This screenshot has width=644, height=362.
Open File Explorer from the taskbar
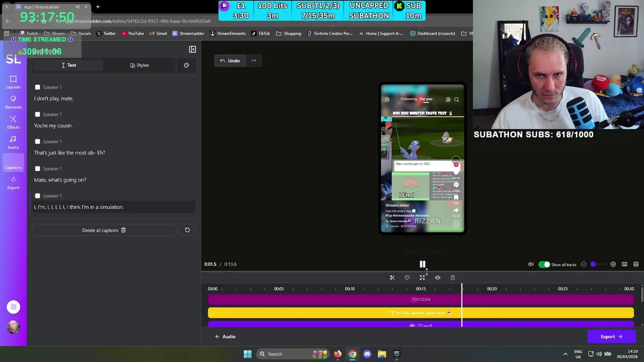coord(382,354)
